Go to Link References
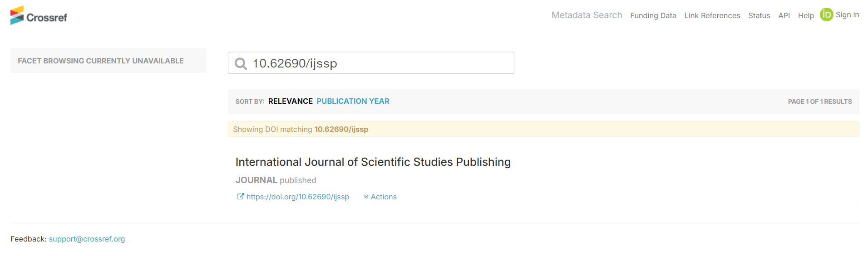This screenshot has height=256, width=868. 712,15
